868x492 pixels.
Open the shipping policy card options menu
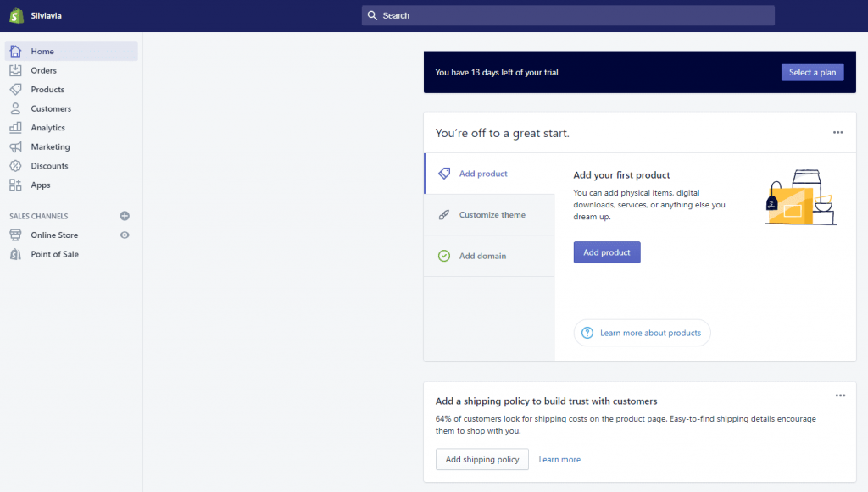(x=840, y=395)
